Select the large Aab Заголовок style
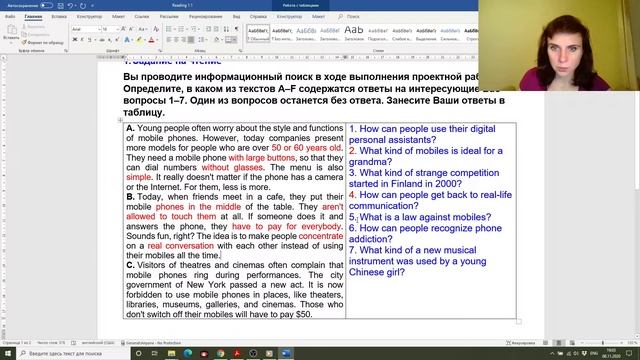The image size is (640, 360). coord(354,33)
